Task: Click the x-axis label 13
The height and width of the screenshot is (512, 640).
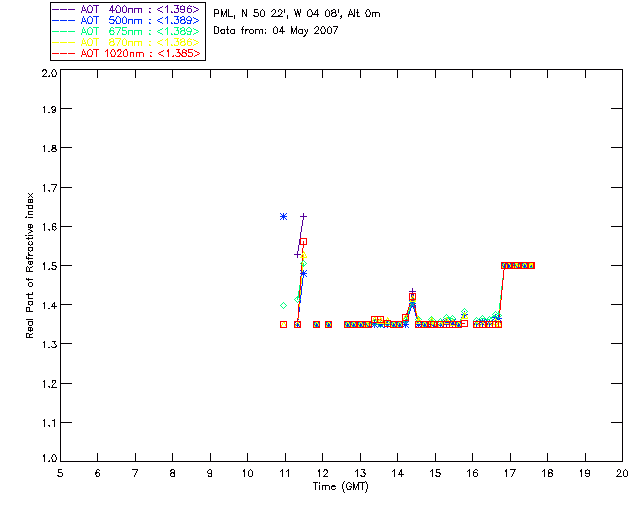Action: tap(360, 473)
